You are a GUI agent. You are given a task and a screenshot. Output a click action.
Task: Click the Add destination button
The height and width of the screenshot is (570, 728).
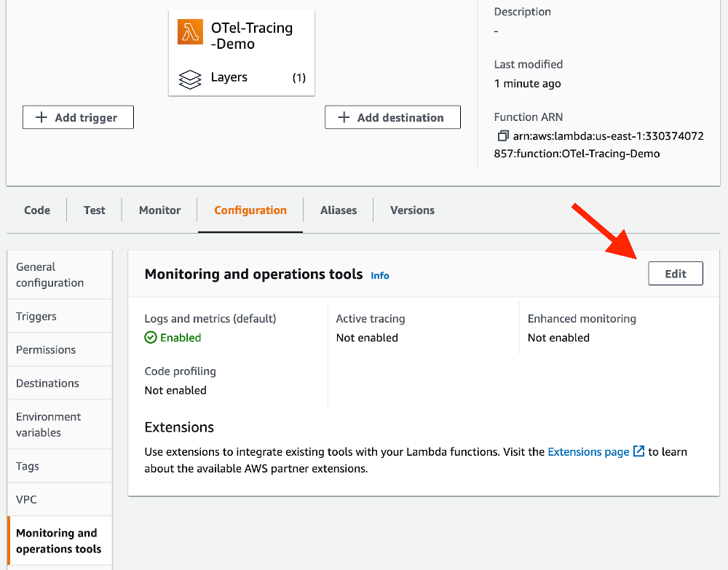click(x=392, y=116)
